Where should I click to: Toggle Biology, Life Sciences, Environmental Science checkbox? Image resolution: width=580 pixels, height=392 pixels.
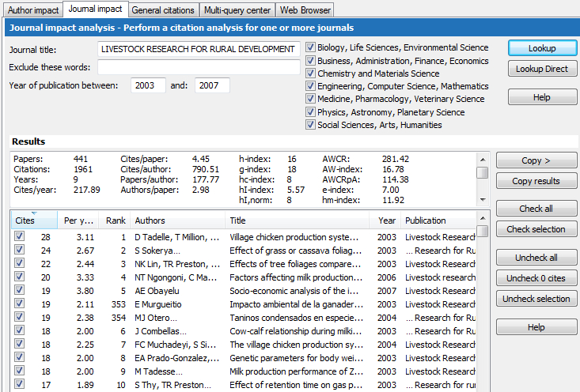coord(310,47)
